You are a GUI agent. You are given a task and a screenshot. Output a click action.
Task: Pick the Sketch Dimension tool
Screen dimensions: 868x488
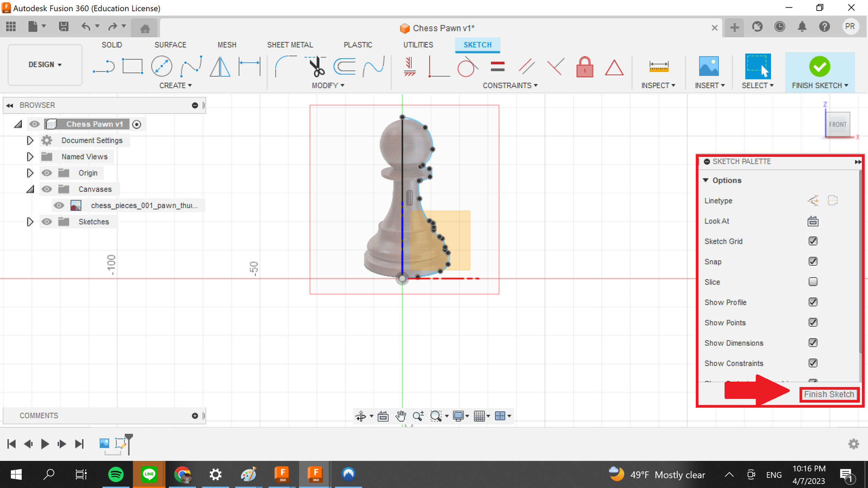250,67
